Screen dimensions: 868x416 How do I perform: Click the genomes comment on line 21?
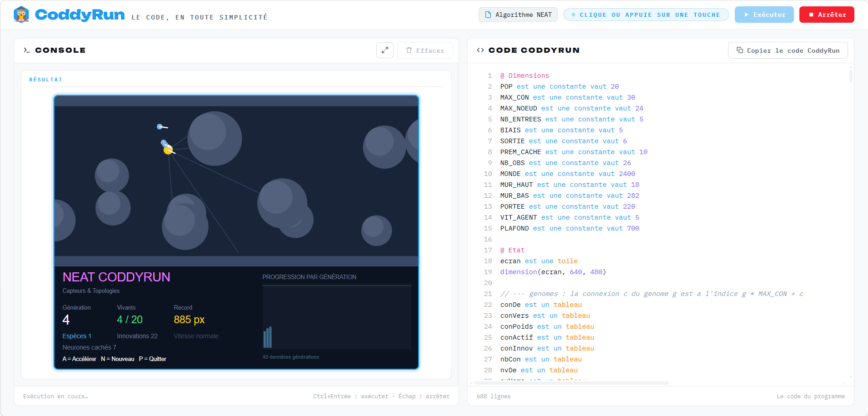pyautogui.click(x=652, y=294)
